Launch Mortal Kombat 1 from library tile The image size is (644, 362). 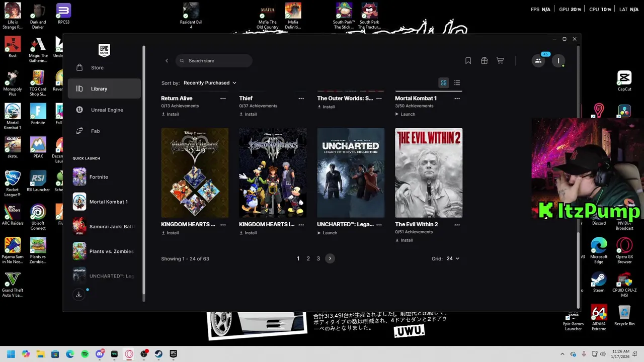405,114
